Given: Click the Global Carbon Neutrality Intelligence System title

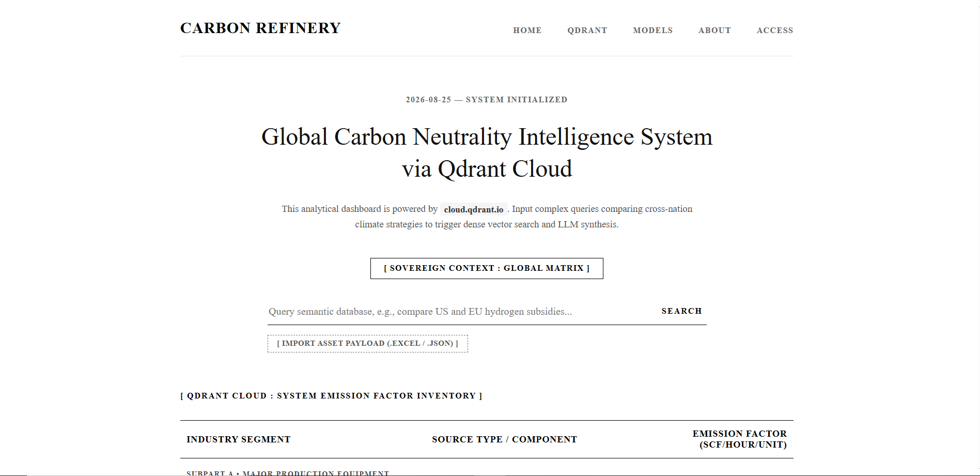Looking at the screenshot, I should click(487, 152).
